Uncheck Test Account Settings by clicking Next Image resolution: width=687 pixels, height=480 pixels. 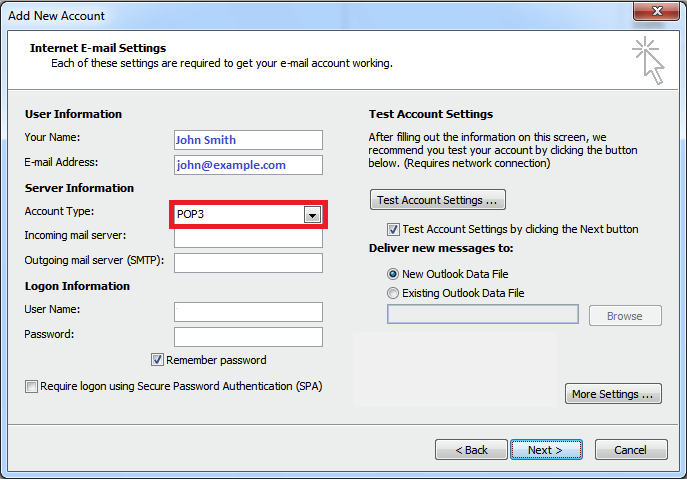[393, 229]
